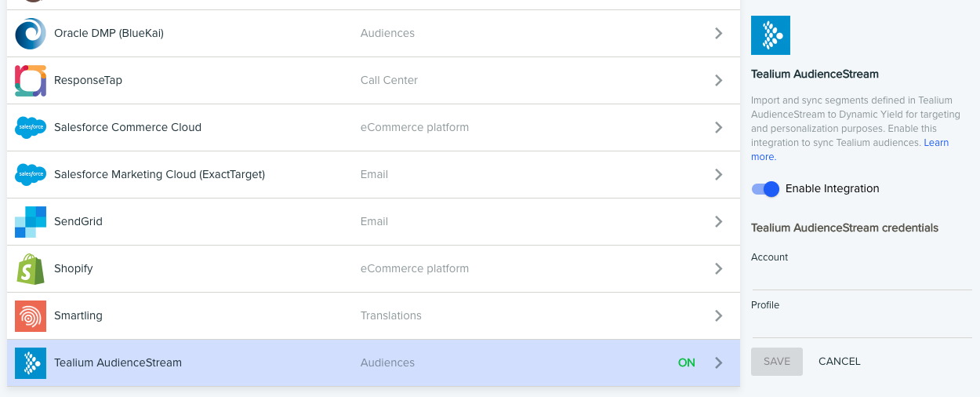Open the Learn more link
980x397 pixels.
coord(935,144)
